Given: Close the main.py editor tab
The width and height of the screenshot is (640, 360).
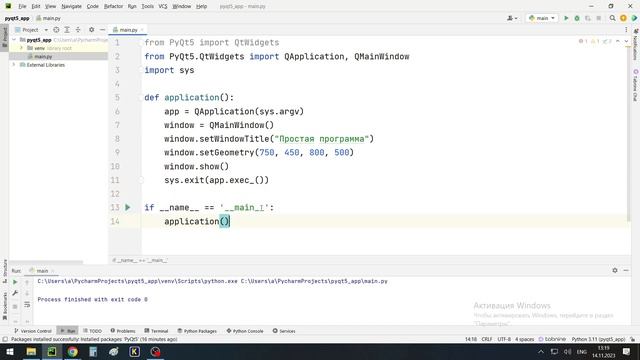Looking at the screenshot, I should tap(142, 30).
